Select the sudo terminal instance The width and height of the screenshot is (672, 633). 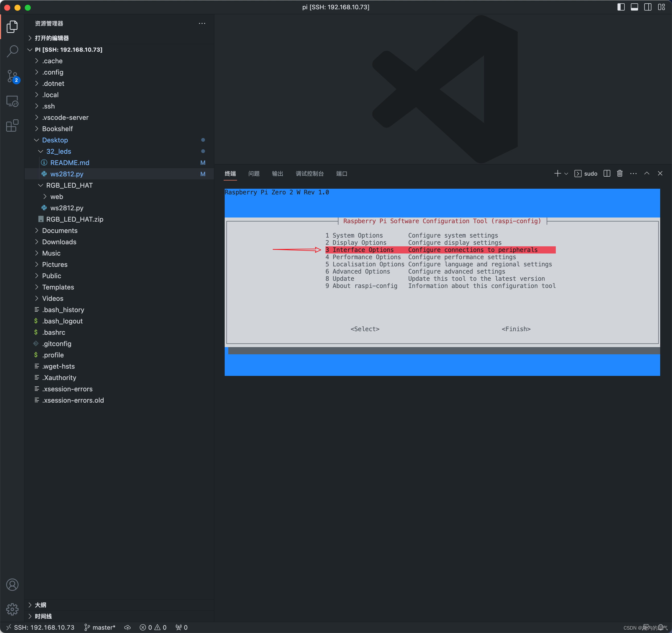click(586, 174)
